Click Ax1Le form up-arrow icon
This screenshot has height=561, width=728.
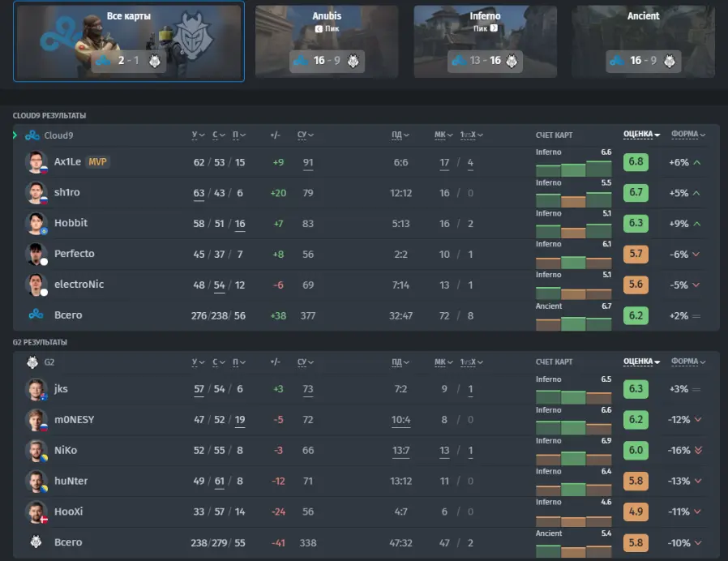point(697,162)
